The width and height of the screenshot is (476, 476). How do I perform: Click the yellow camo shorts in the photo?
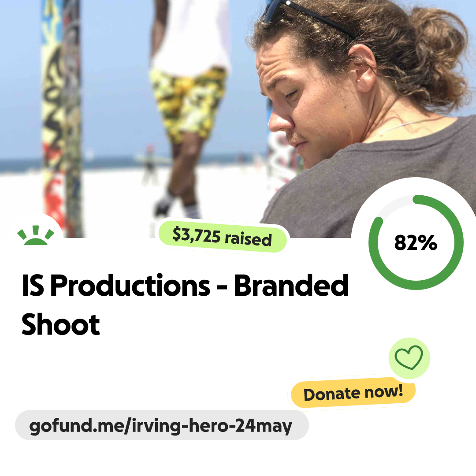pos(188,103)
